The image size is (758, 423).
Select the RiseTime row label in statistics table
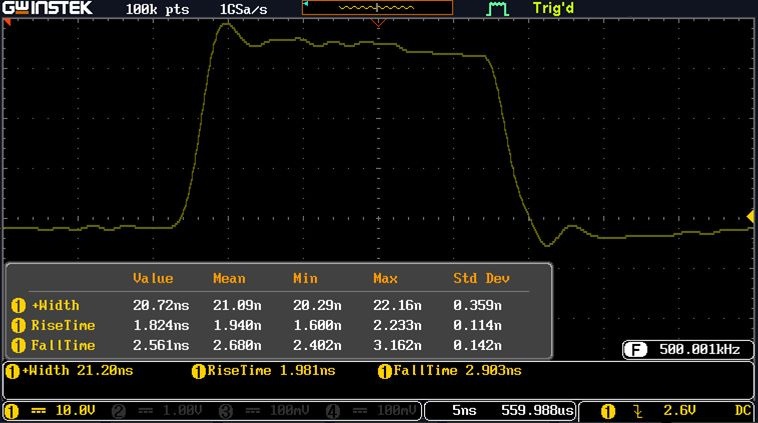coord(63,325)
